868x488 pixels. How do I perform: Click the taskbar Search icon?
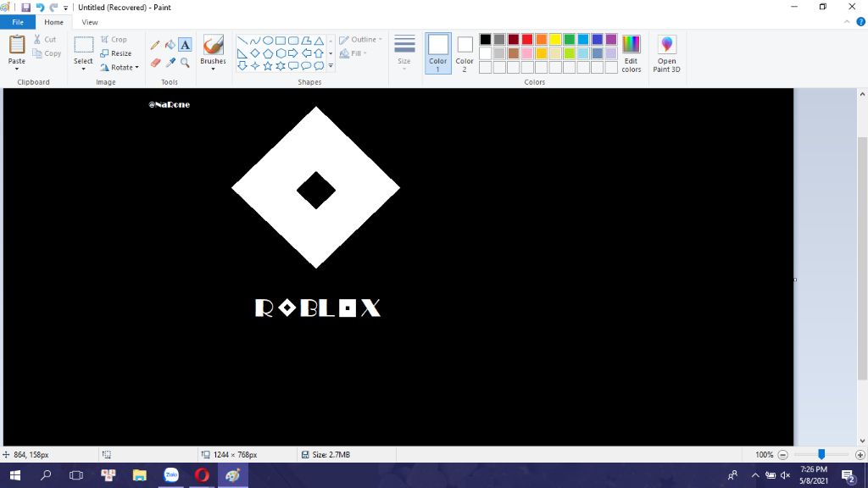click(46, 475)
